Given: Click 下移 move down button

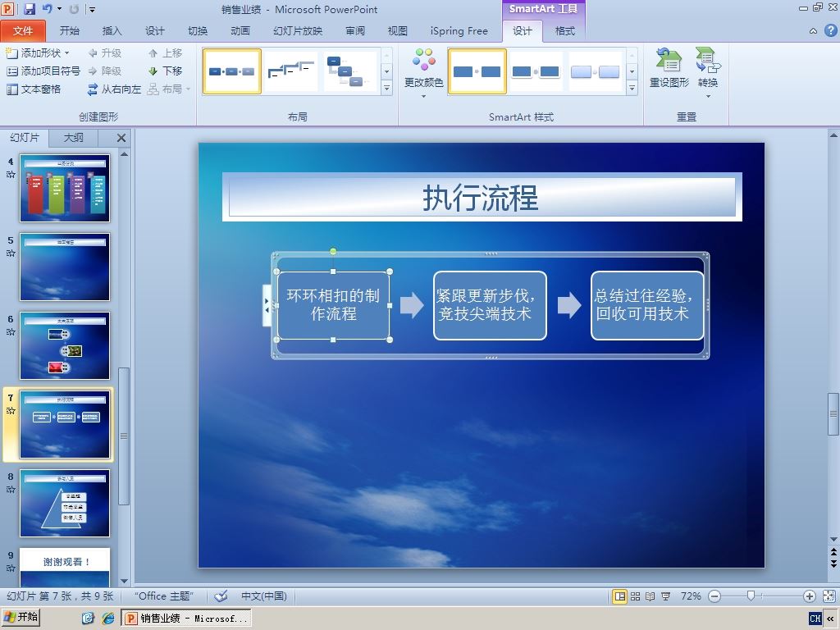Looking at the screenshot, I should [165, 71].
